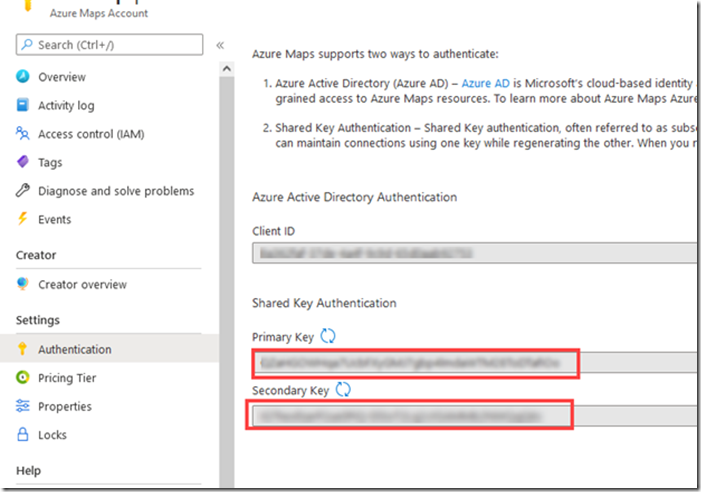Click the Creator section heading
The image size is (701, 492).
[x=36, y=255]
